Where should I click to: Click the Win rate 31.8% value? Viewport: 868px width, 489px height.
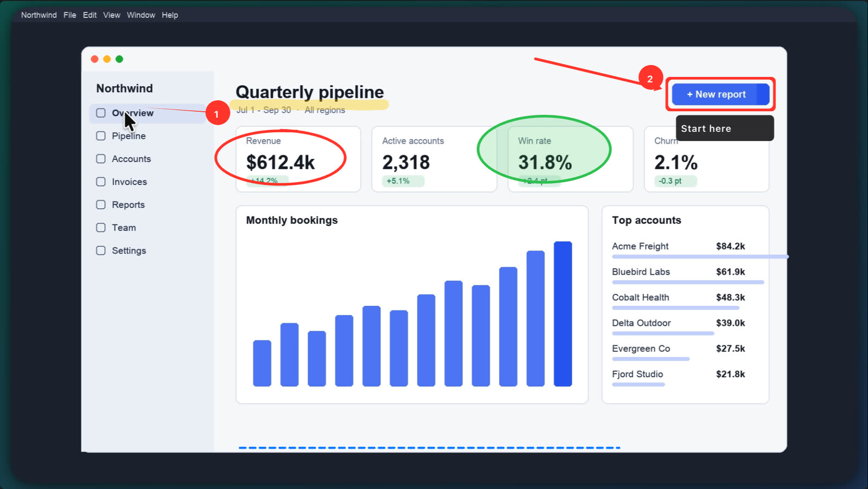(x=545, y=162)
